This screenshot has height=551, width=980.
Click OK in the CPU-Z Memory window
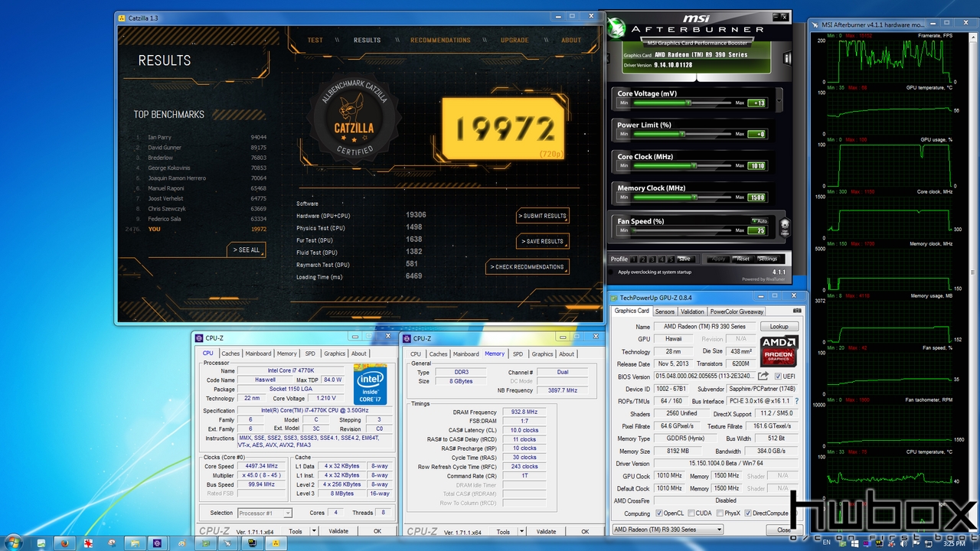pos(585,532)
